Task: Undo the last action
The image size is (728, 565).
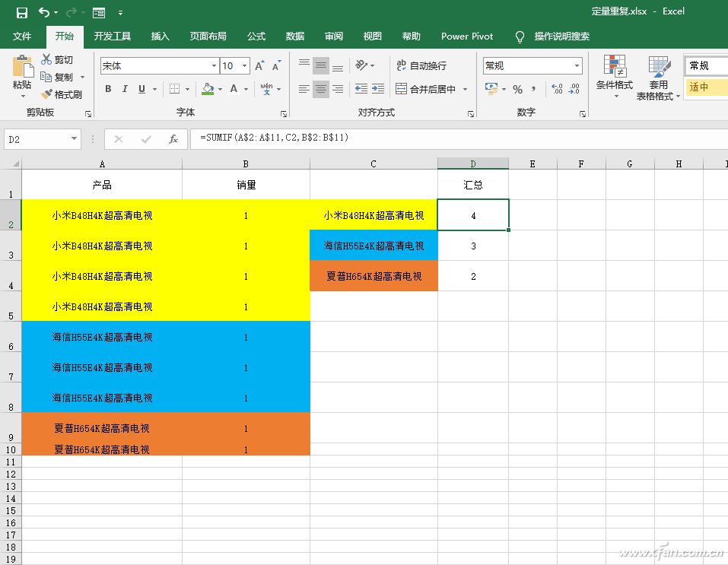Action: (44, 12)
